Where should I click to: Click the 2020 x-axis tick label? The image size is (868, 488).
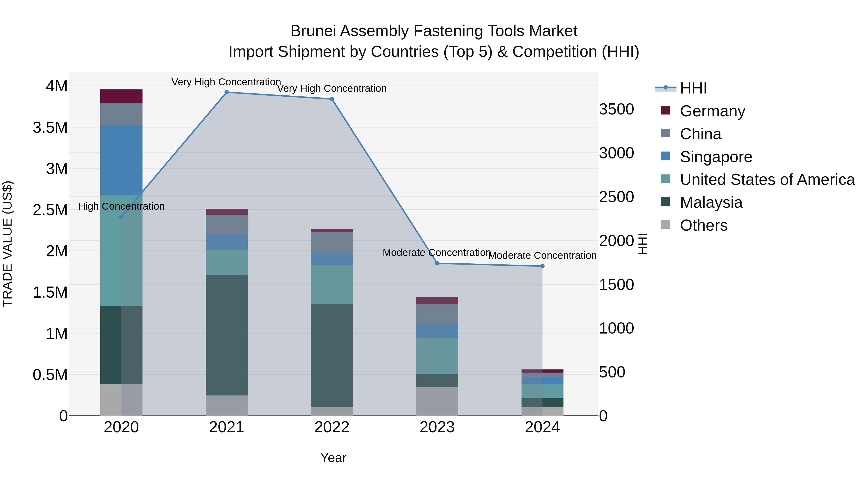[x=121, y=427]
